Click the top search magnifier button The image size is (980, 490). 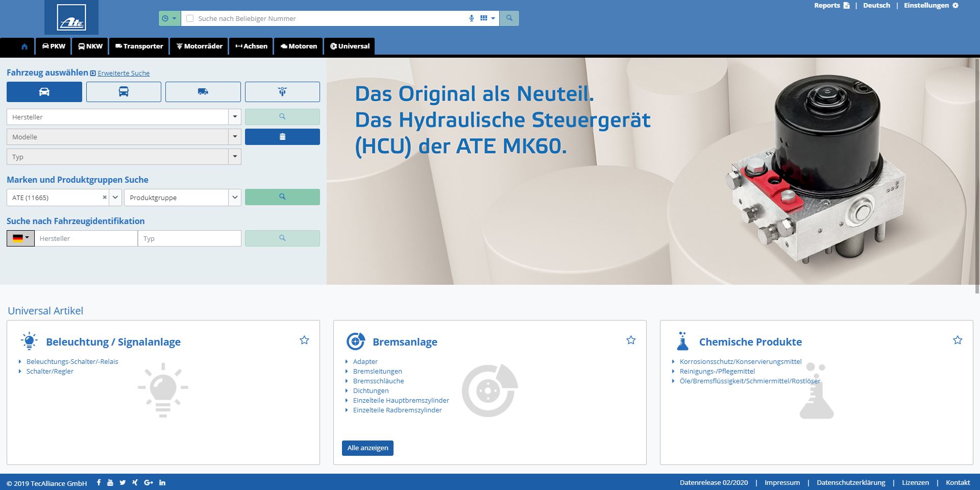pos(509,18)
